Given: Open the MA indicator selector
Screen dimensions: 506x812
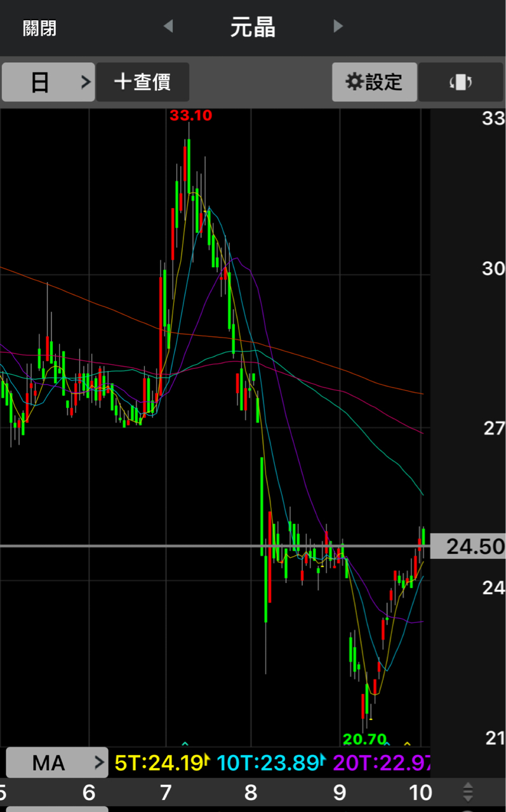Looking at the screenshot, I should click(x=57, y=763).
